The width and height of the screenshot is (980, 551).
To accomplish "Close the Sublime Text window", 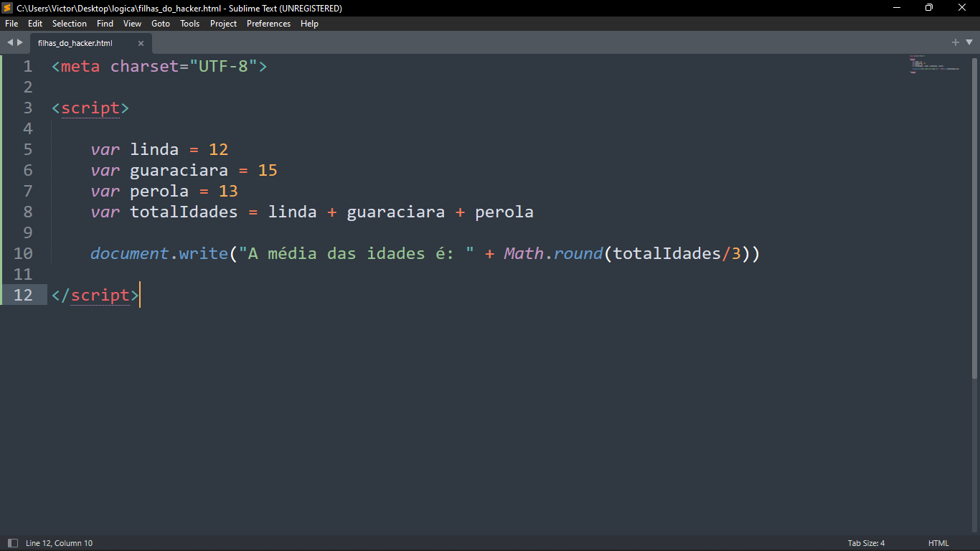I will 963,8.
